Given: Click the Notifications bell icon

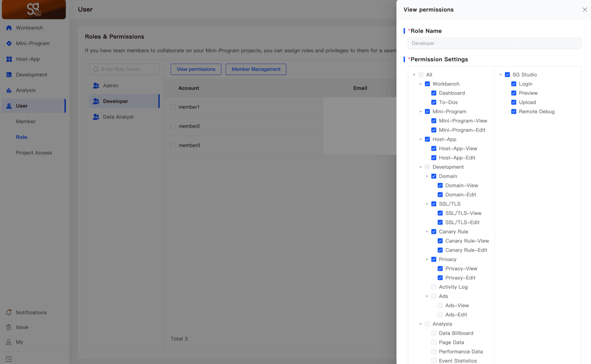Looking at the screenshot, I should 9,313.
